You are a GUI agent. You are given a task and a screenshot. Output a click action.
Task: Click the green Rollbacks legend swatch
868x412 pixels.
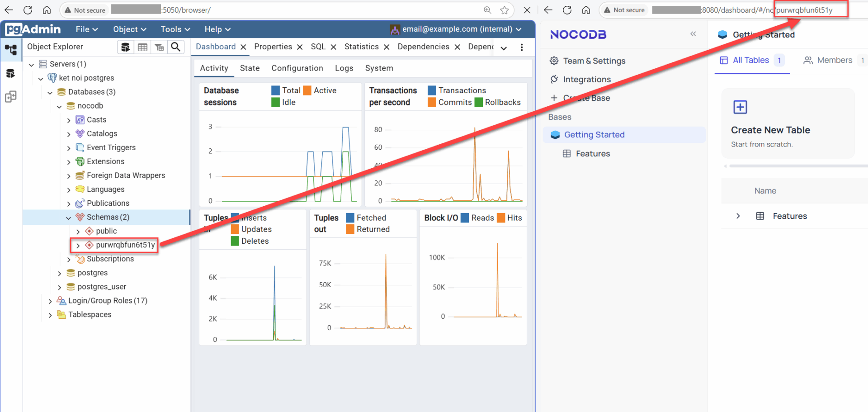[x=478, y=102]
